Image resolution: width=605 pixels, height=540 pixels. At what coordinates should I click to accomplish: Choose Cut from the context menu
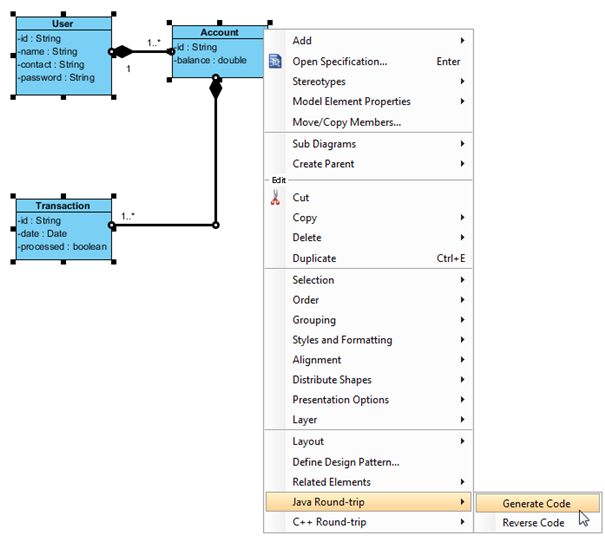point(368,197)
